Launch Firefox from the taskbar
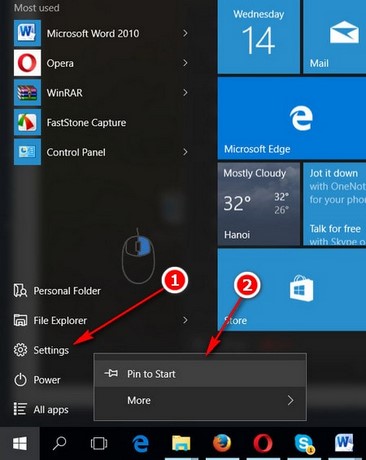The image size is (366, 460). click(x=222, y=443)
